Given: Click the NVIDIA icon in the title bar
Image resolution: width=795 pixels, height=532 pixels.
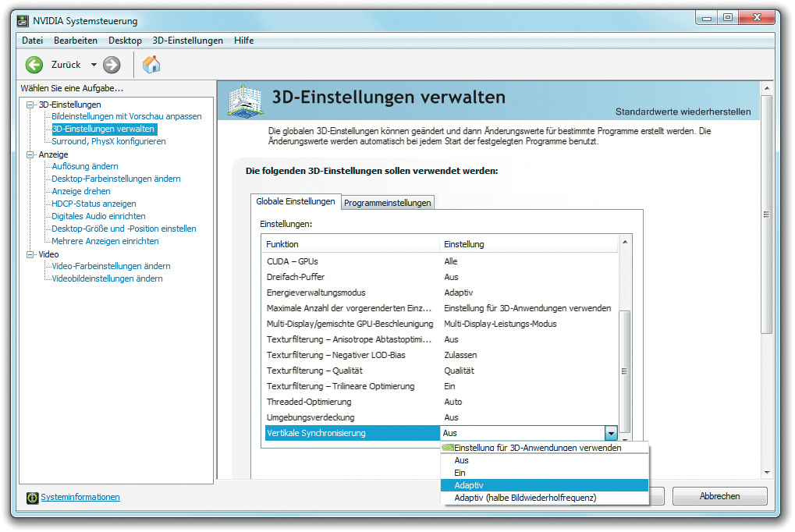Looking at the screenshot, I should [x=23, y=21].
